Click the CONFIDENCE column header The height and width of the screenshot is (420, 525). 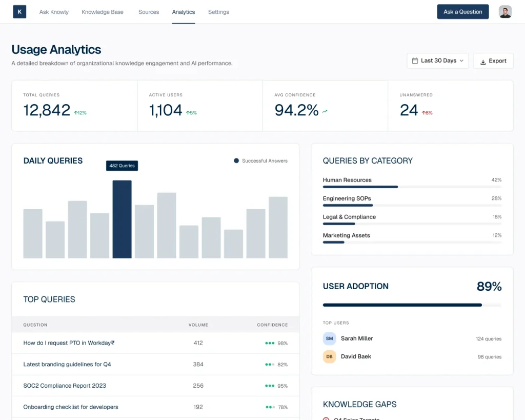pyautogui.click(x=272, y=325)
